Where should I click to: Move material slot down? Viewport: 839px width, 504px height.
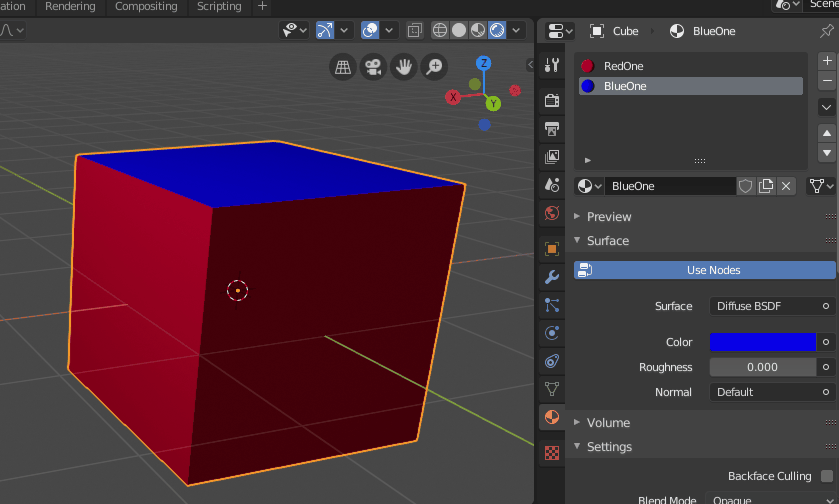coord(827,153)
